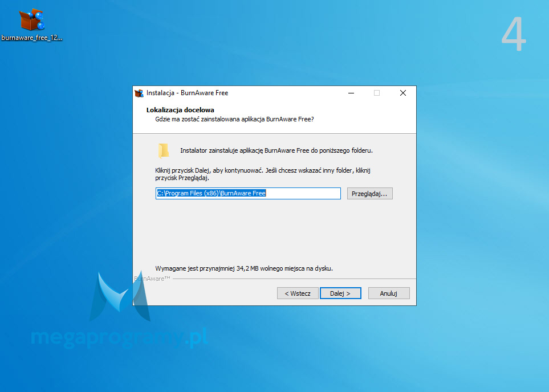Viewport: 549px width, 392px height.
Task: Click the BurnAware icon in installer title bar
Action: 139,93
